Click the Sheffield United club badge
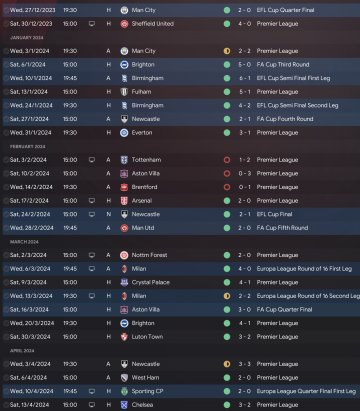The image size is (360, 411). click(x=124, y=24)
